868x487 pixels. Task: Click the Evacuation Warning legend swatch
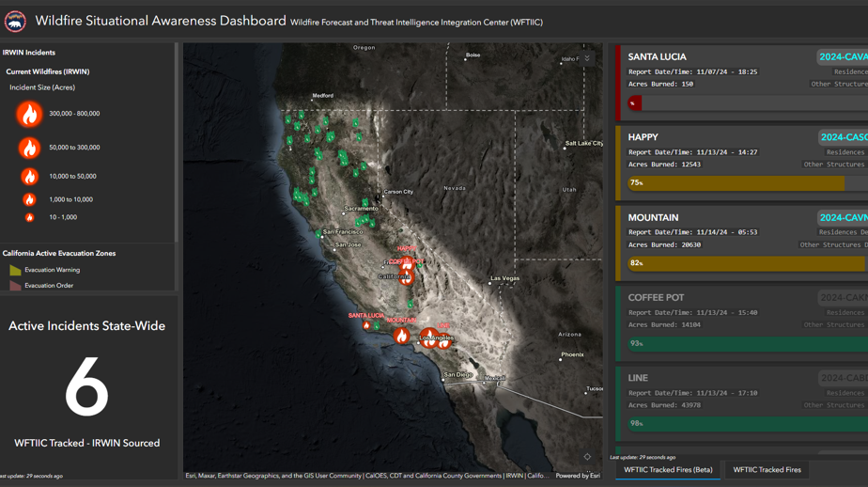pos(15,271)
